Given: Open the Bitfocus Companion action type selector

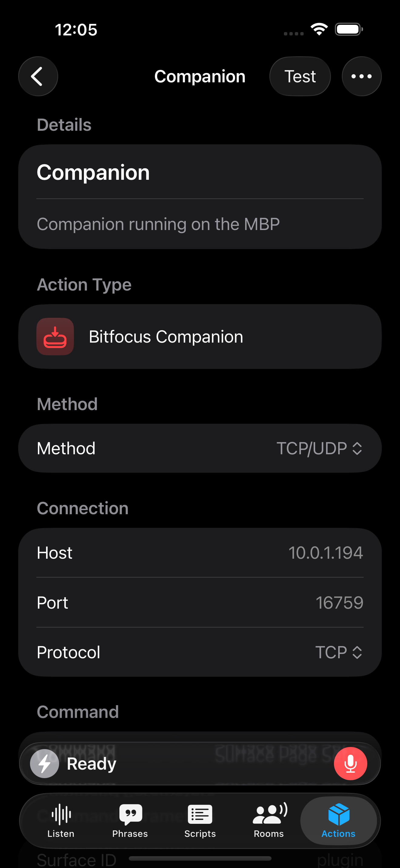Looking at the screenshot, I should [200, 336].
